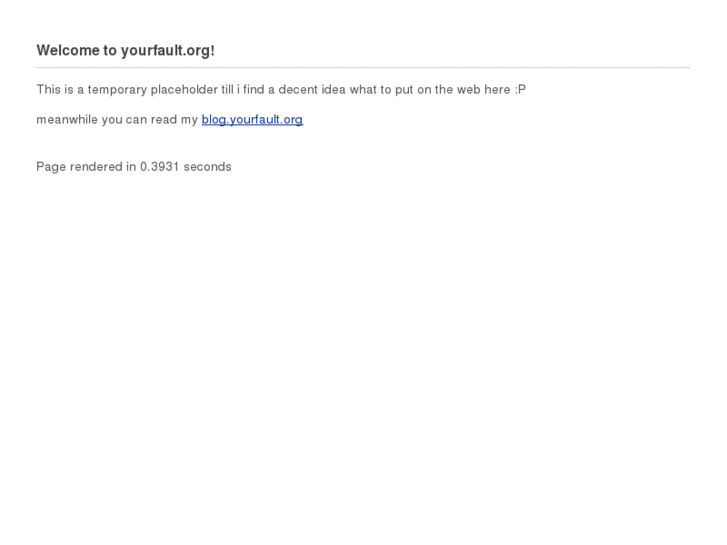This screenshot has height=545, width=727.
Task: Click the word "seconds" in the render line
Action: point(207,167)
